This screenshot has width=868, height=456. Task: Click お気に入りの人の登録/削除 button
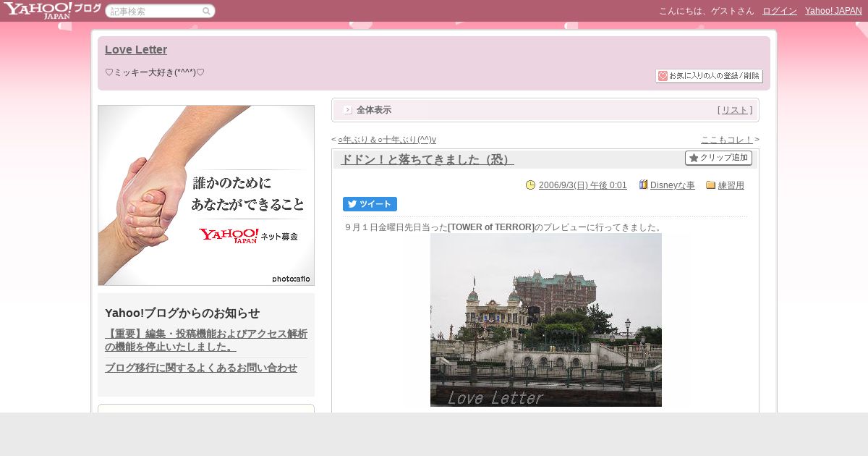coord(709,76)
